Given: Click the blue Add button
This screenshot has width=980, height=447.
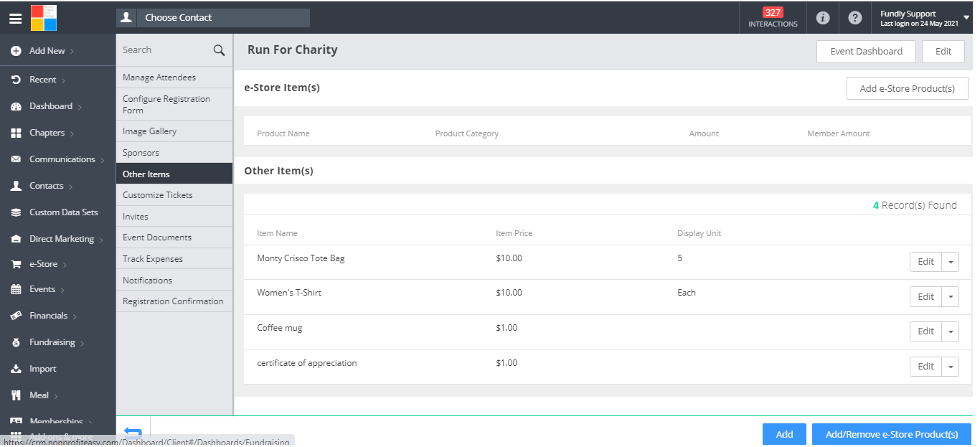Looking at the screenshot, I should pos(784,434).
